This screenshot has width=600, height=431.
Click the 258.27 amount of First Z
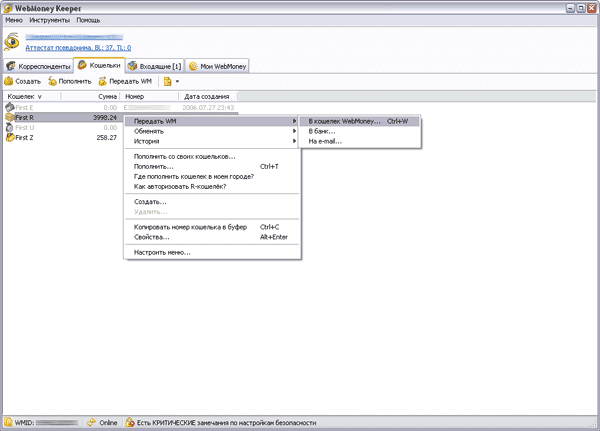(107, 137)
